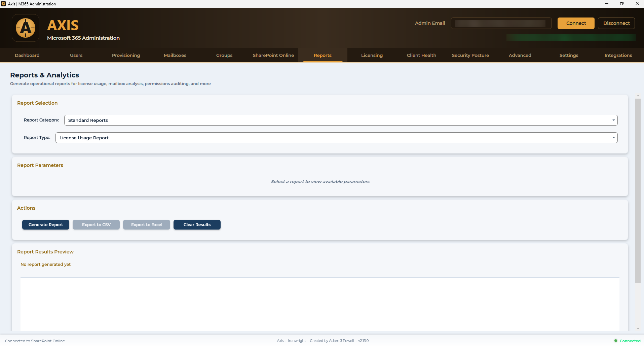Viewport: 644px width, 346px height.
Task: Click the 'Reports & Analytics' title
Action: pos(45,75)
